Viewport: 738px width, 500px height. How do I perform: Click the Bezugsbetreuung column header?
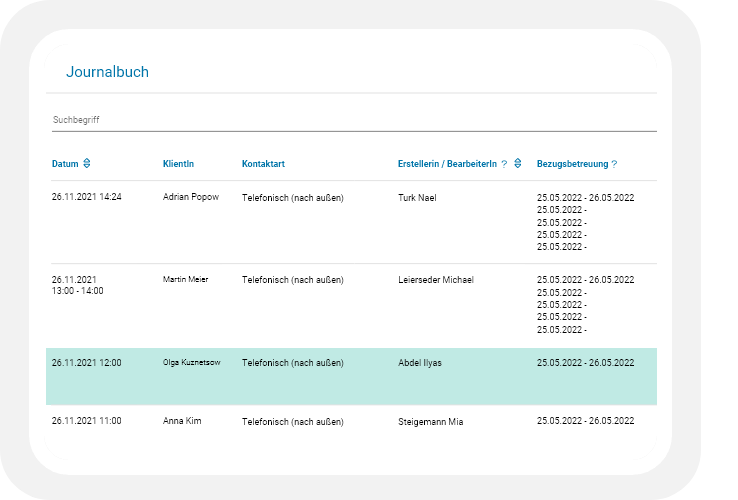572,164
